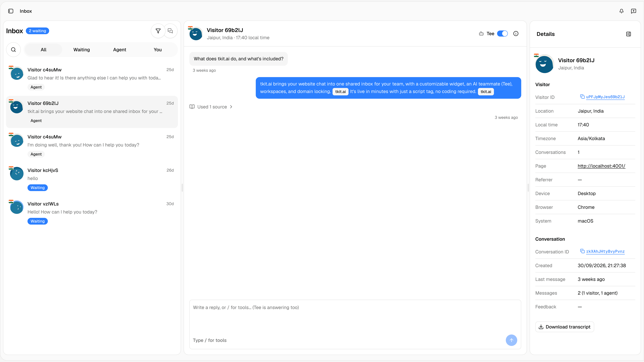Click 'Type / for tools' hint text
Screen dimensions: 644x362
pyautogui.click(x=209, y=340)
